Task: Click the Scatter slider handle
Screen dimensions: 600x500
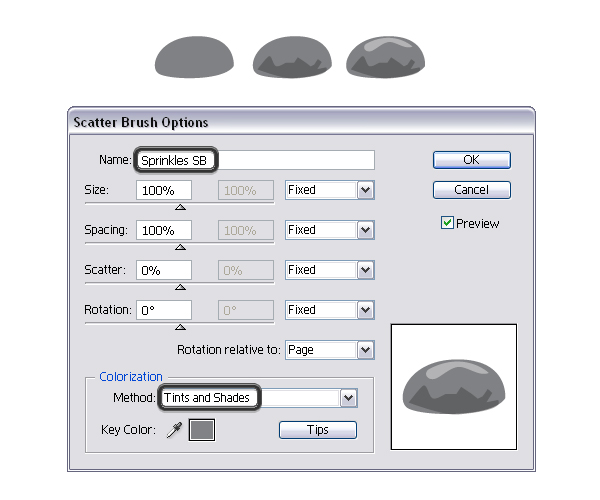Action: click(180, 287)
